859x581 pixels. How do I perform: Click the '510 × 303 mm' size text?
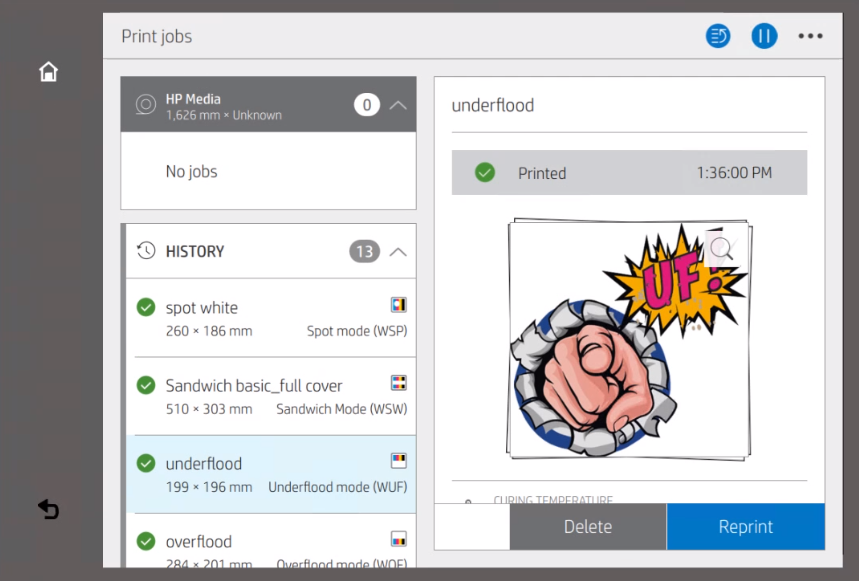[x=209, y=409]
